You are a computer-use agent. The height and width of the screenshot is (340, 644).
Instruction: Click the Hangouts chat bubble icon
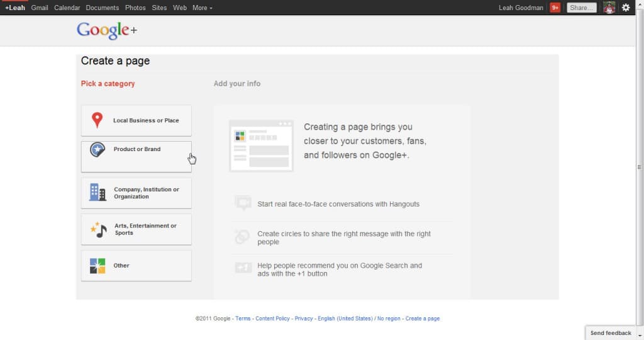coord(243,203)
